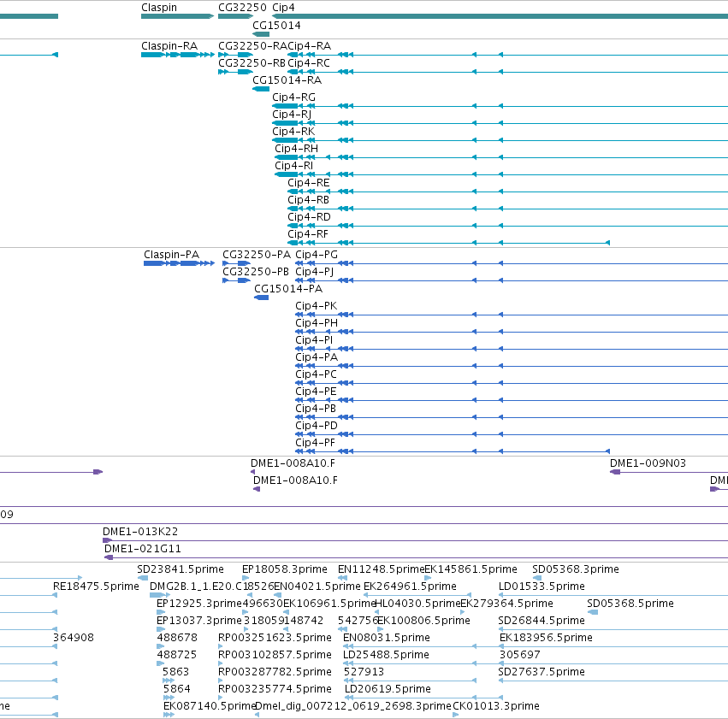Select the Cip4-PH protein label
The width and height of the screenshot is (728, 719).
click(x=317, y=323)
